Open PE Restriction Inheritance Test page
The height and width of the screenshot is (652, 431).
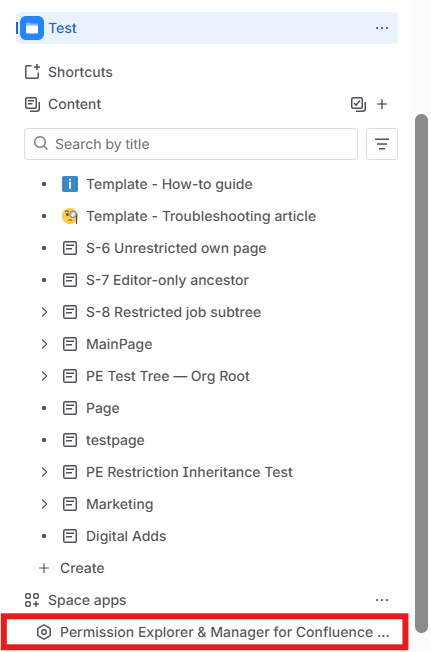coord(189,472)
